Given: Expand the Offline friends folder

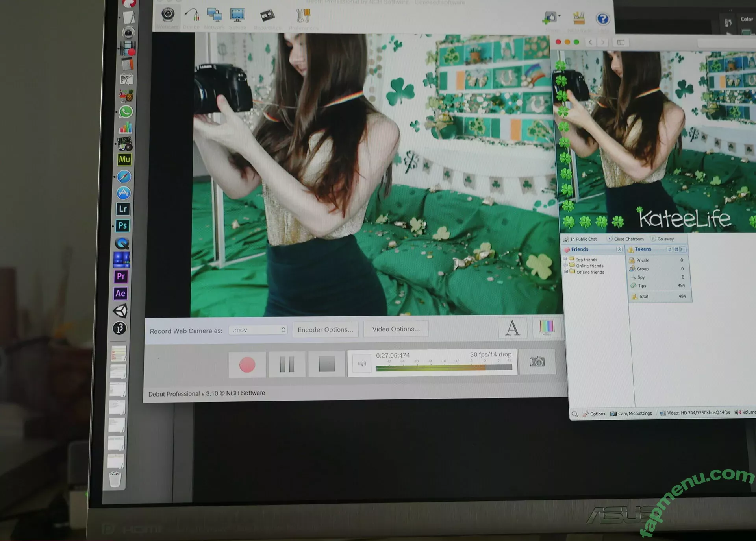Looking at the screenshot, I should 566,271.
